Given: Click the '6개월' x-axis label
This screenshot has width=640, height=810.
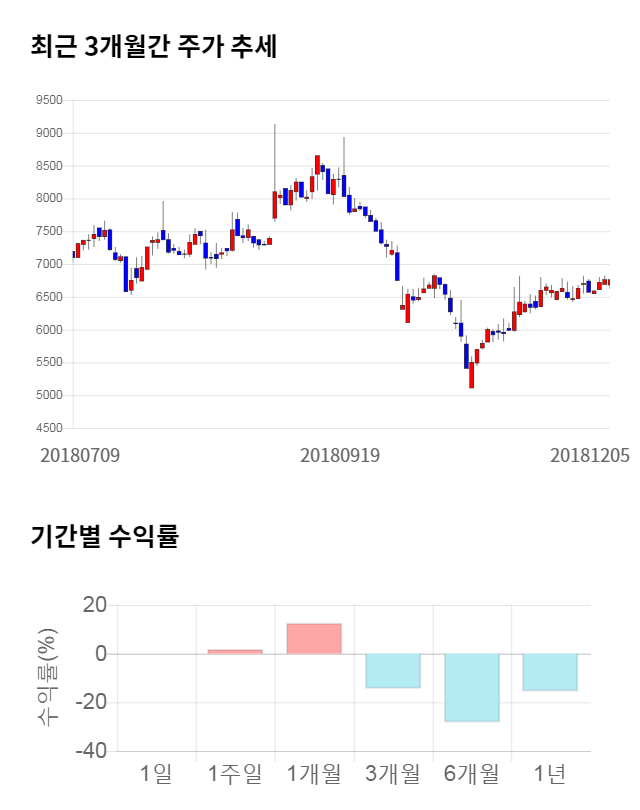Looking at the screenshot, I should point(472,773).
